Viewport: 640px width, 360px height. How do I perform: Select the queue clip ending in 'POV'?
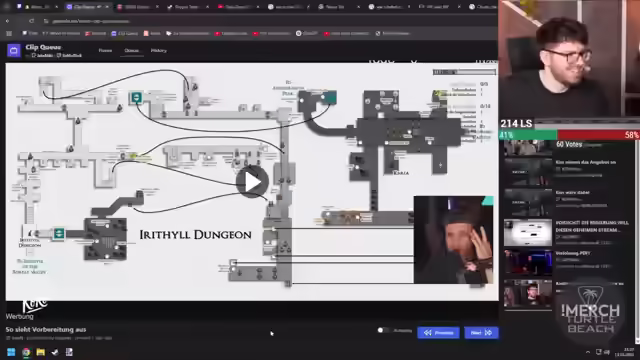pos(567,262)
